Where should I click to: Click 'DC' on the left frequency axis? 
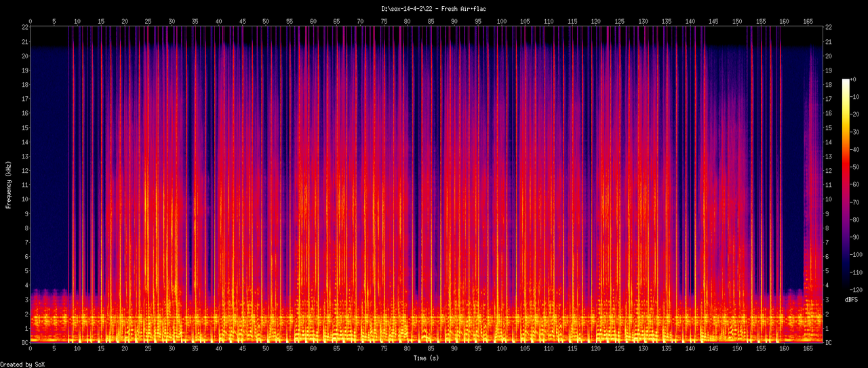pos(24,343)
